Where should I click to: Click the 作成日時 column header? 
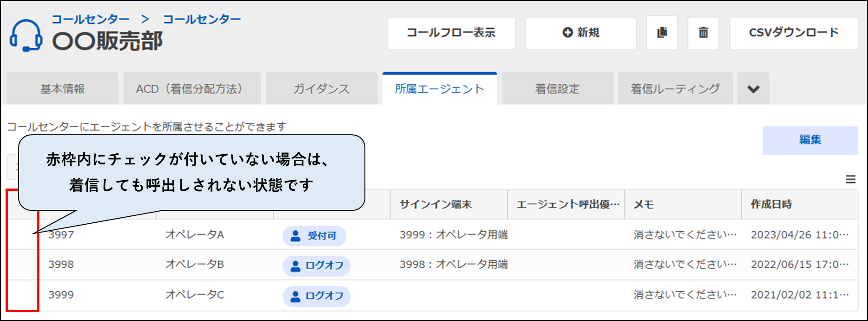[771, 204]
